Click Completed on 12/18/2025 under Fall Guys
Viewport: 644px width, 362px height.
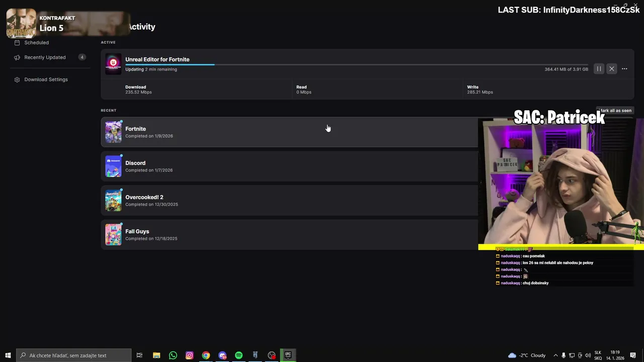point(151,239)
